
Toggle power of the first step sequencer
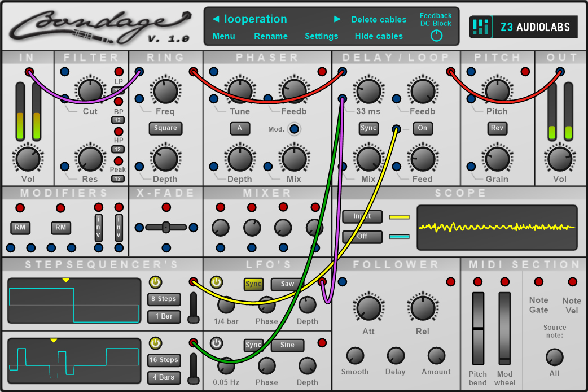click(155, 282)
